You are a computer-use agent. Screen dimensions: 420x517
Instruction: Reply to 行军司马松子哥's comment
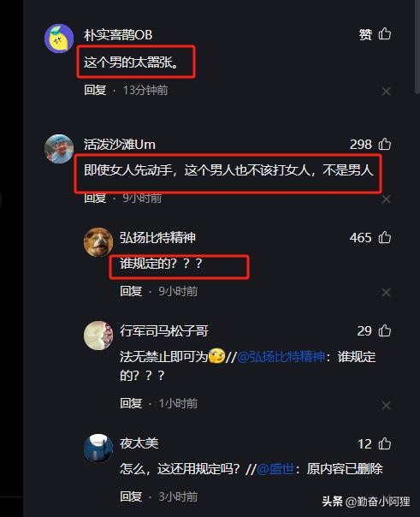[131, 403]
